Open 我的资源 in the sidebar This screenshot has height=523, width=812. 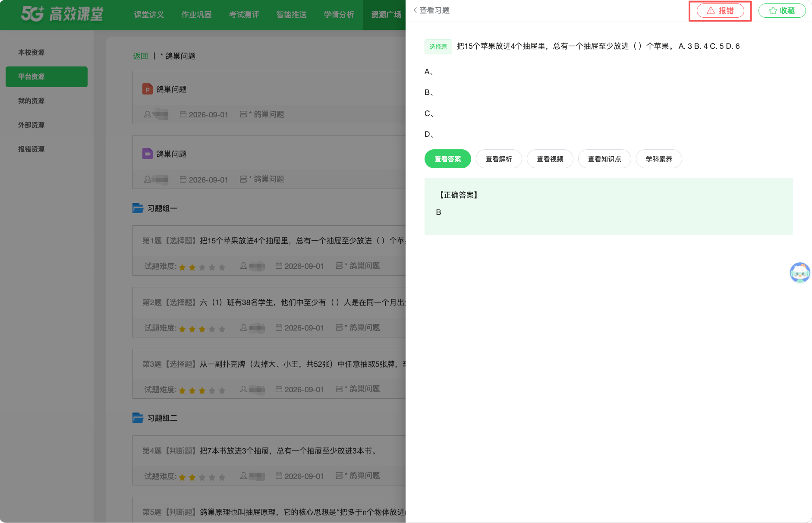tap(31, 101)
